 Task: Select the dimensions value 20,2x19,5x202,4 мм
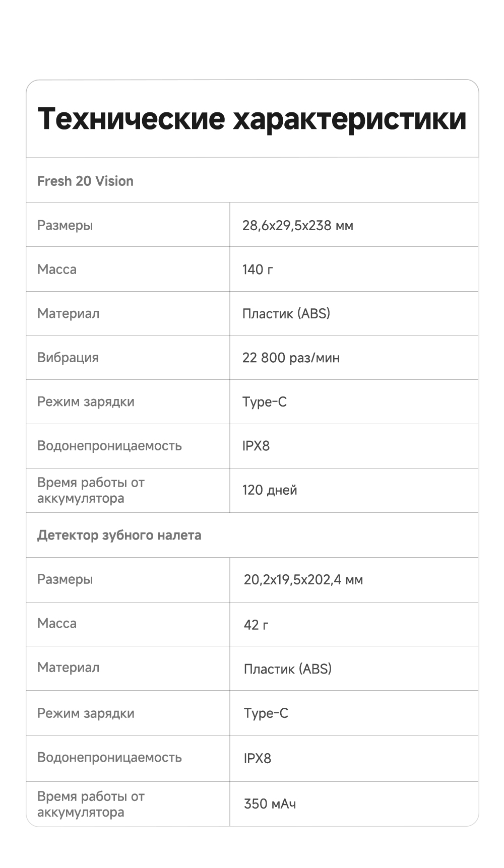(303, 580)
